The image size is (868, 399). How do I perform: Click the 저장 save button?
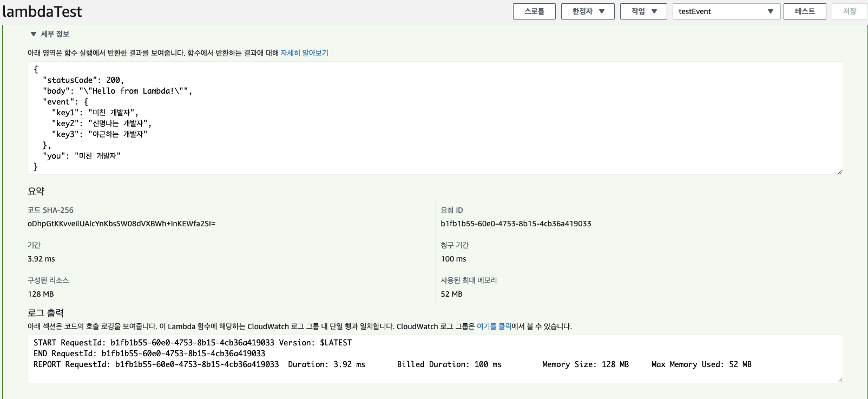[x=850, y=11]
